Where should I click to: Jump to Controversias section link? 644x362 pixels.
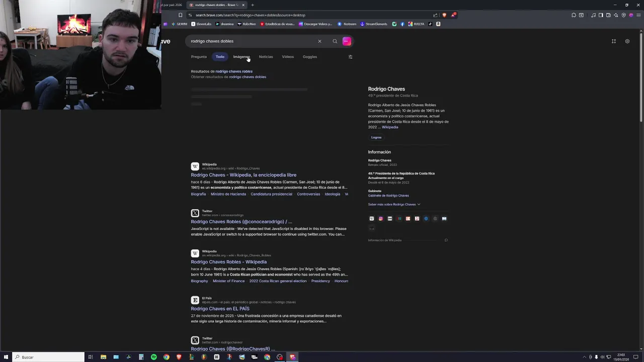coord(308,194)
